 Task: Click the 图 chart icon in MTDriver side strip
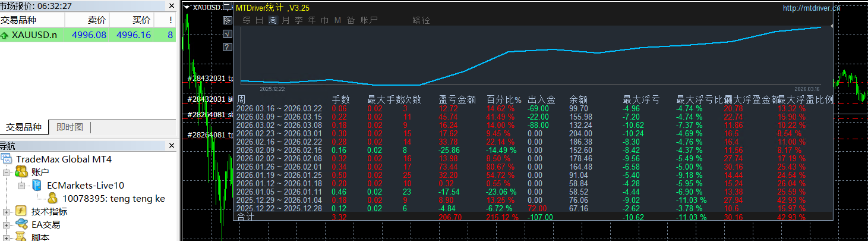click(227, 20)
